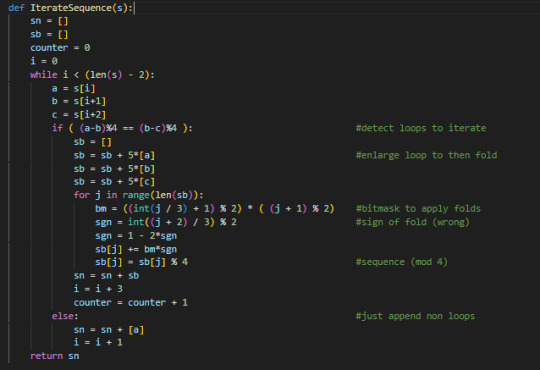
Task: Click the line 'sb = sb + 5*[c]'
Action: (114, 182)
